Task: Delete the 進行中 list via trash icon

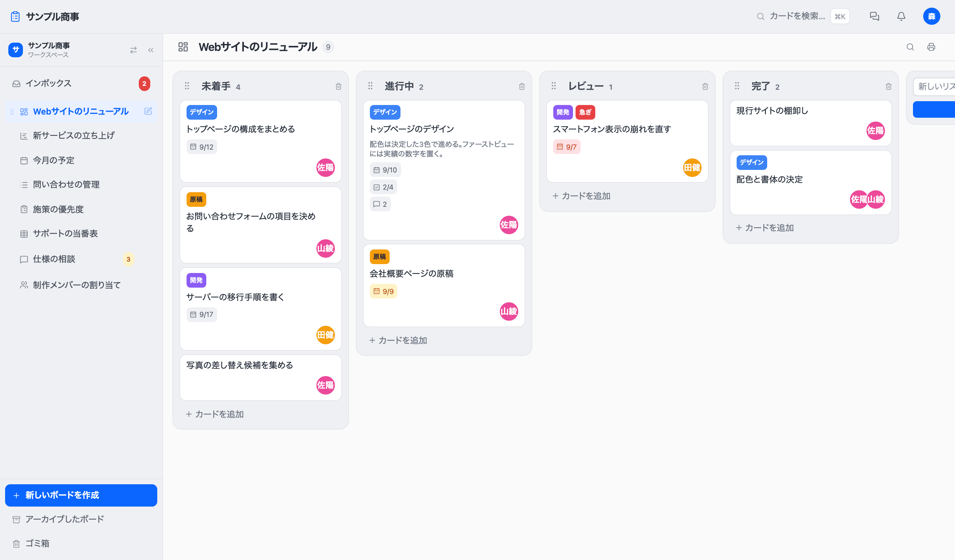Action: pyautogui.click(x=522, y=87)
